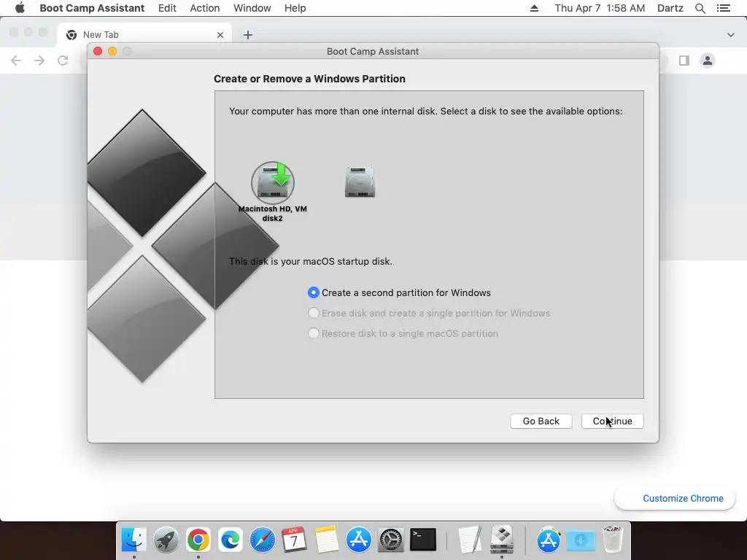Select Erase disk and create single partition

(429, 313)
